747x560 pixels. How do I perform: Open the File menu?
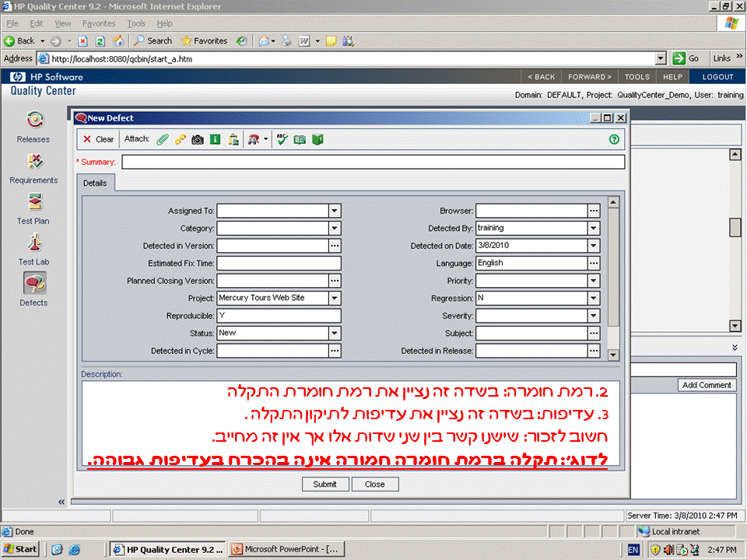[x=12, y=23]
